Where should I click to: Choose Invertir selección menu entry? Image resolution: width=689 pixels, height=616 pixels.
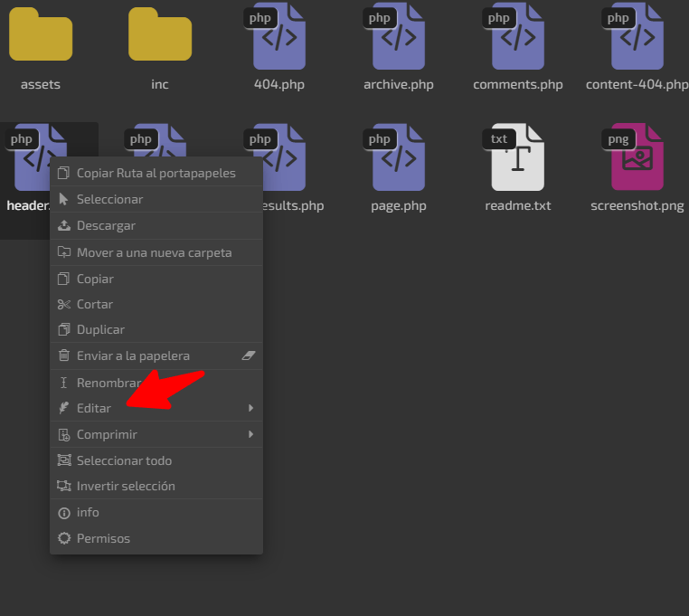156,486
